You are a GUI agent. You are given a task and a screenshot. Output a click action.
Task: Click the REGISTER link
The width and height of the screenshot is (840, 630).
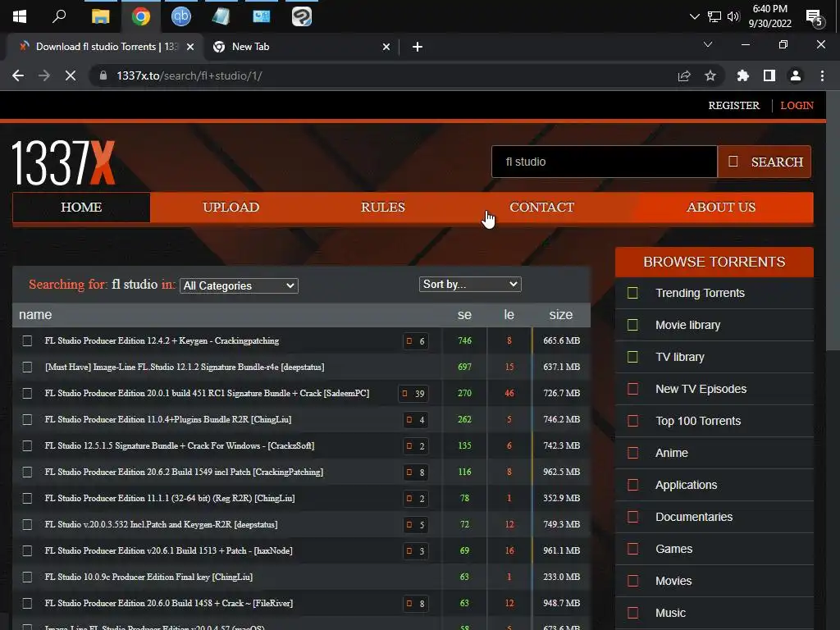tap(734, 106)
